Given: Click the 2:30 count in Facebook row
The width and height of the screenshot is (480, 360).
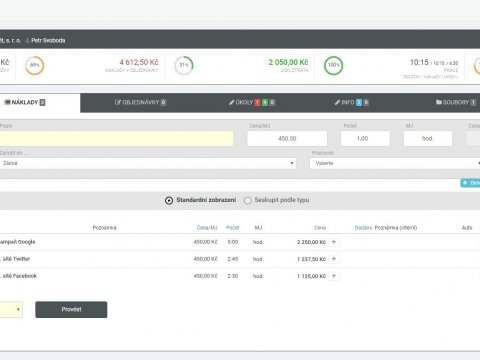Looking at the screenshot, I should (233, 276).
